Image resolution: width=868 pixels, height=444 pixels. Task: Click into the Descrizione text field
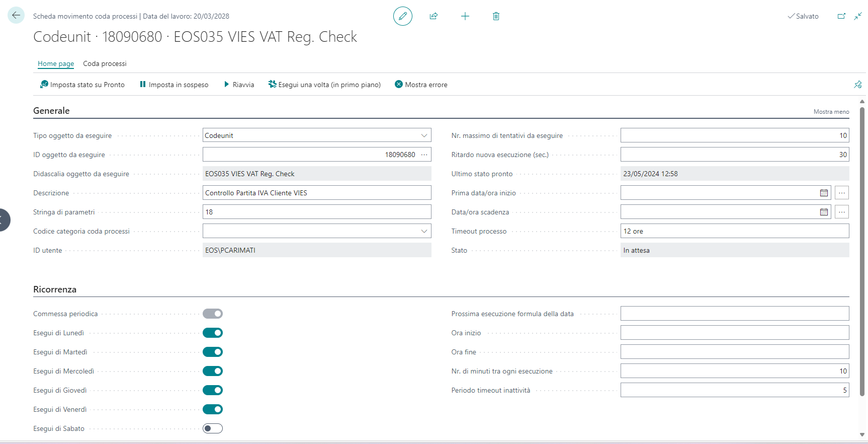pos(316,193)
